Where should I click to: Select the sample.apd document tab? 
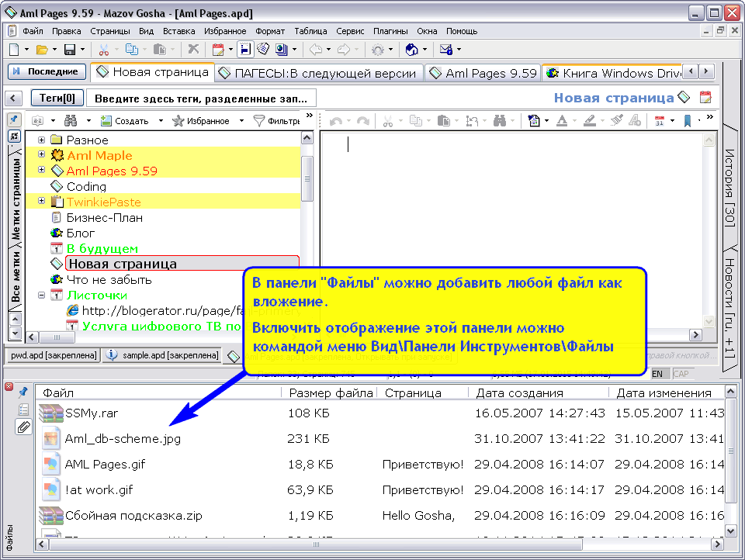coord(162,355)
